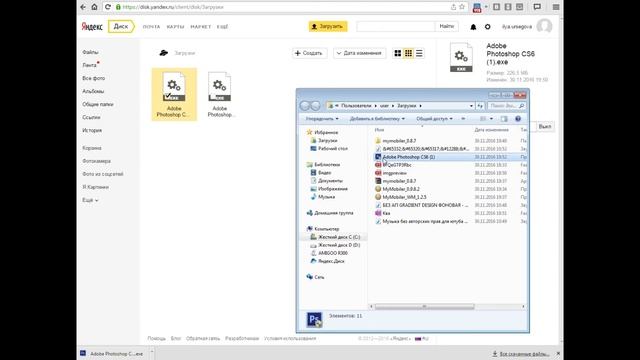Viewport: 640px width, 360px height.
Task: Open the share icon in the address bar
Action: (453, 7)
